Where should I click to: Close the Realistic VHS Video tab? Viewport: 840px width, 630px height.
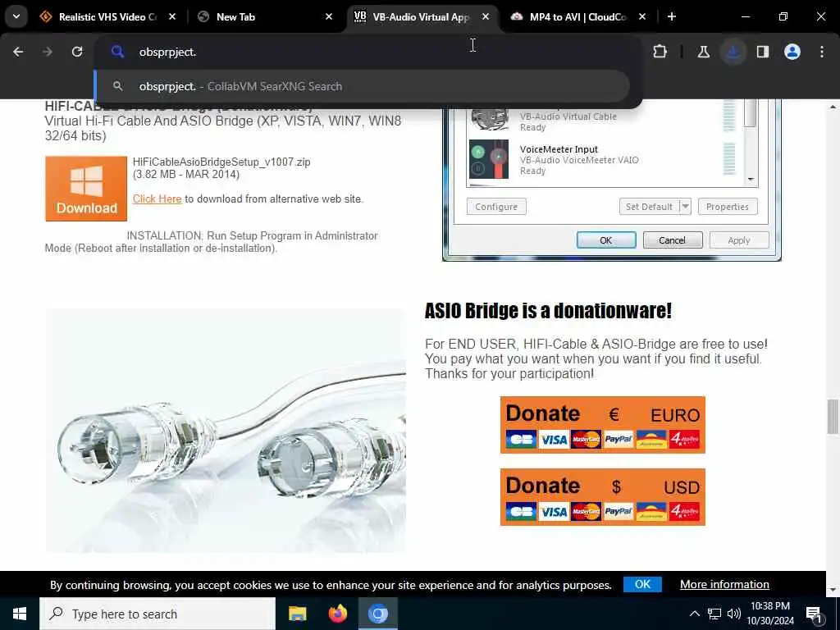coord(172,16)
